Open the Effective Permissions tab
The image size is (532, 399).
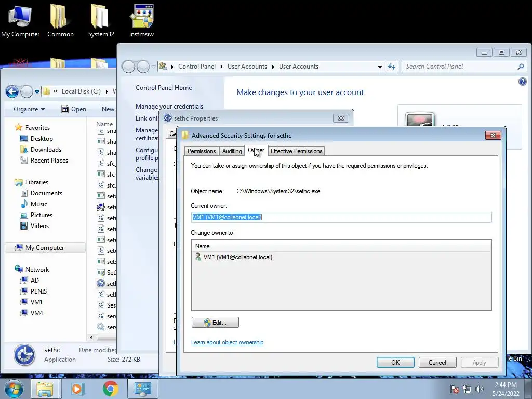coord(296,151)
